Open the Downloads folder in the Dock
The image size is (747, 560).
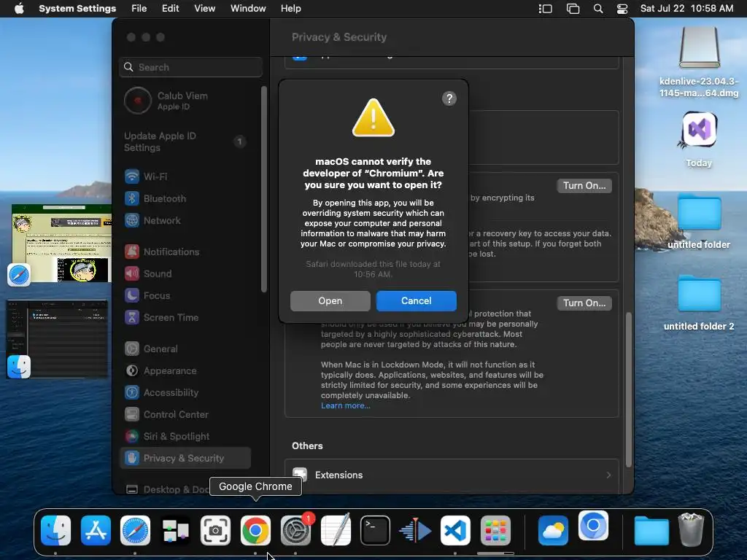651,531
